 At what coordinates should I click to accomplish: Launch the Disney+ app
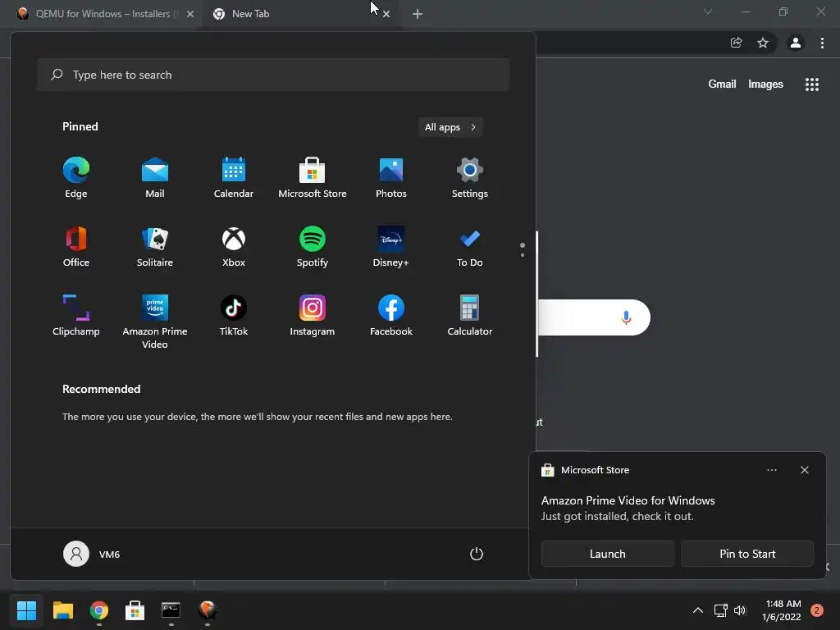391,247
